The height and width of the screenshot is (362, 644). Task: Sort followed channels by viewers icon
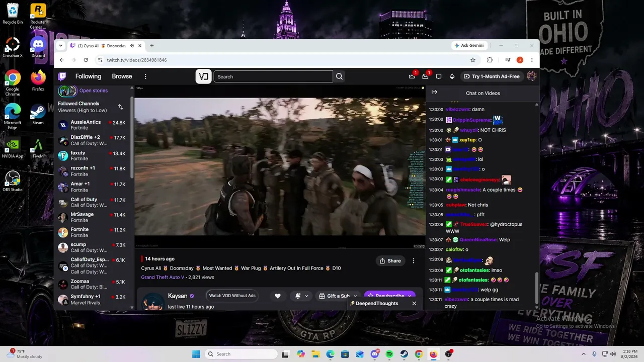coord(121,107)
